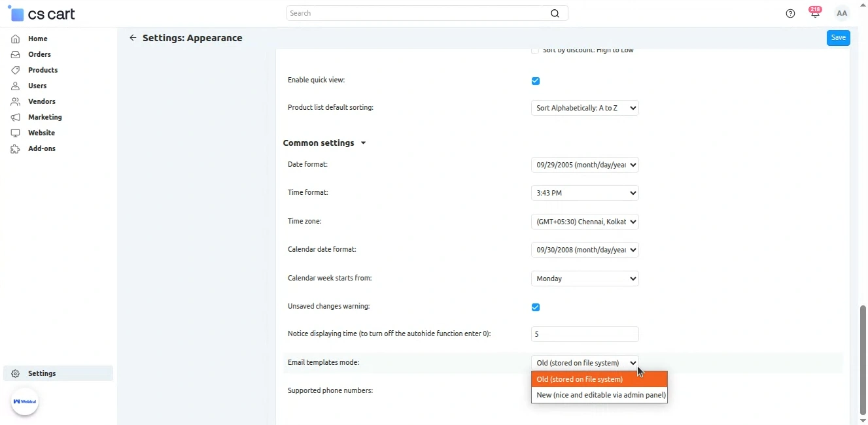Open the Products menu in sidebar
The image size is (868, 425).
click(43, 70)
